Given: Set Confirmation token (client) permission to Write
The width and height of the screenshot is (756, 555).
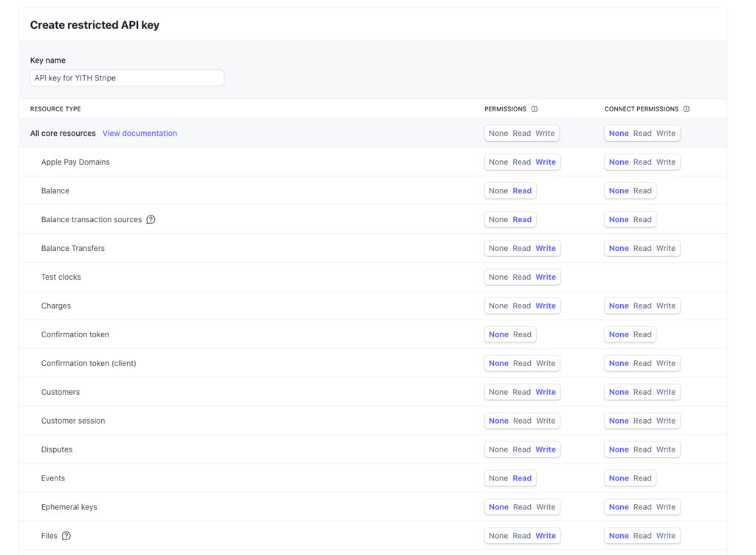Looking at the screenshot, I should [546, 363].
